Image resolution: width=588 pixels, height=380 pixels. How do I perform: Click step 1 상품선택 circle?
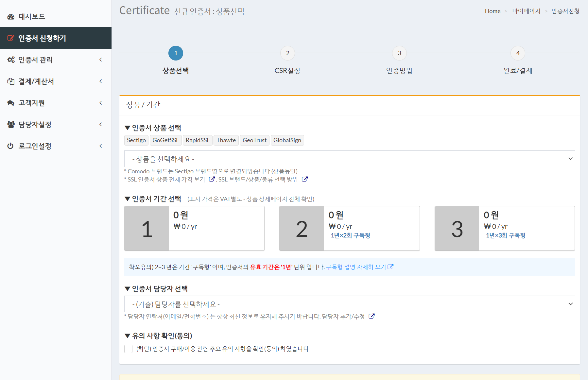(x=176, y=53)
